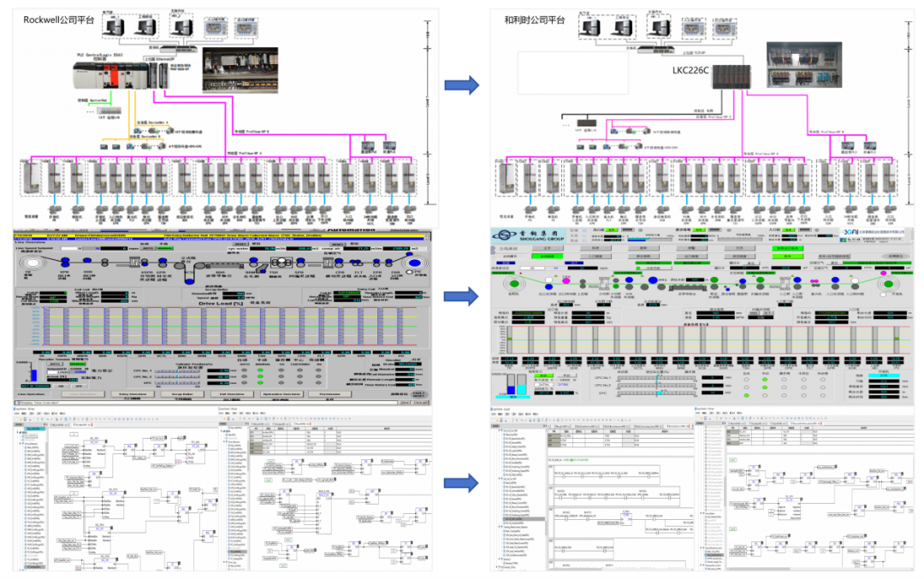Click the top blue arrow between platforms
Image resolution: width=924 pixels, height=579 pixels.
[x=461, y=84]
